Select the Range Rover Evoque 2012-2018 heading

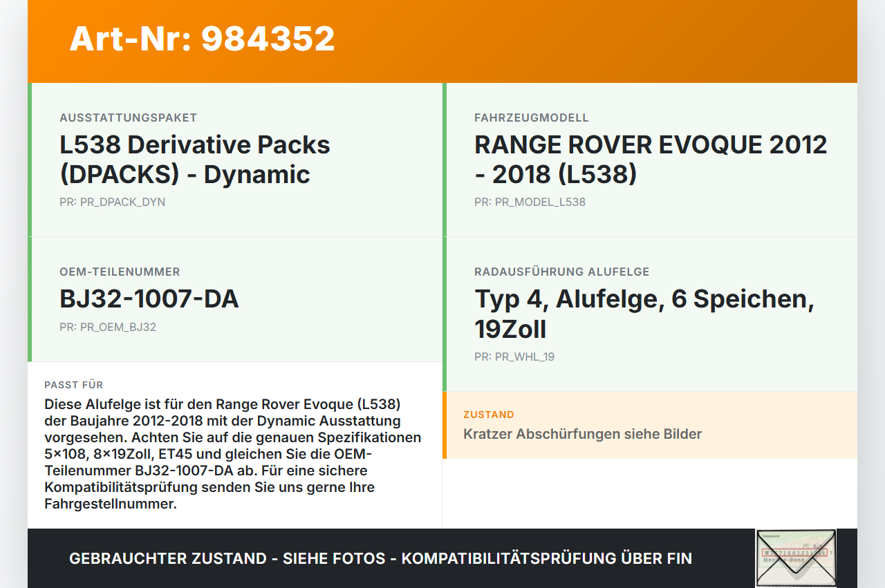pyautogui.click(x=650, y=160)
